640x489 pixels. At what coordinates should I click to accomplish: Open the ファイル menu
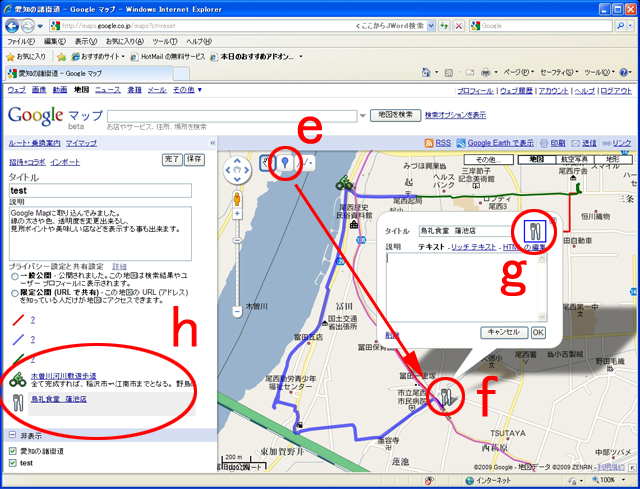point(21,42)
